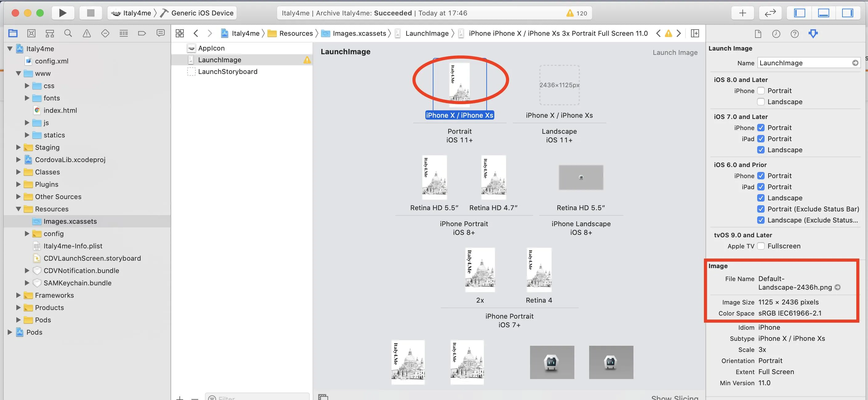This screenshot has height=400, width=868.
Task: Click the Show Slicing button
Action: [x=675, y=397]
